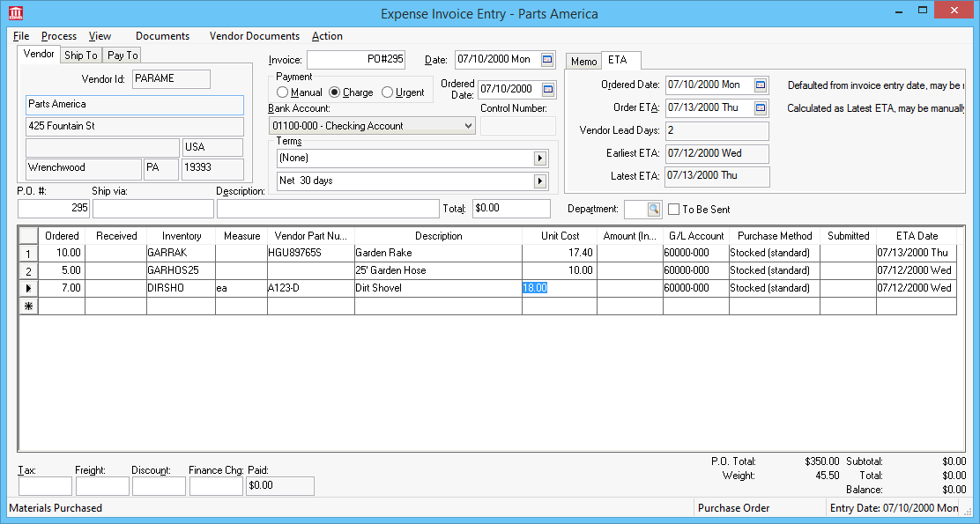
Task: Open calendar for Ordered Date next to Control Number
Action: (x=547, y=89)
